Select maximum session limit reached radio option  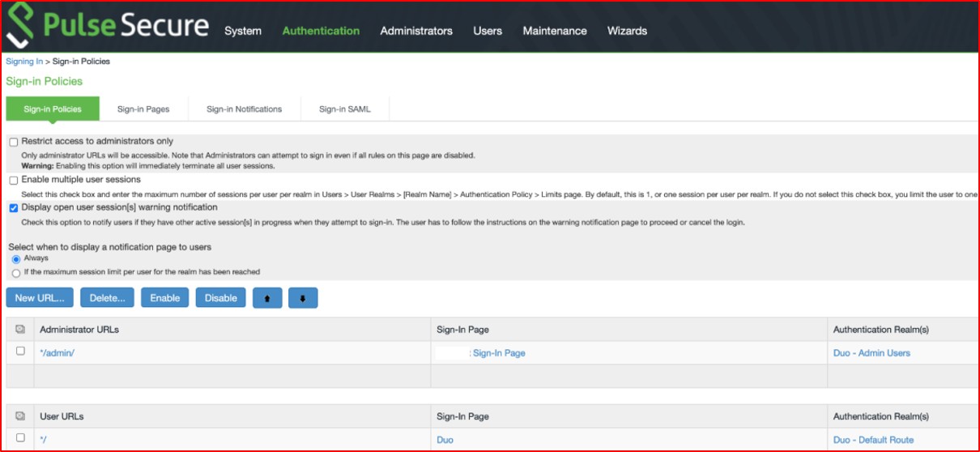click(16, 273)
